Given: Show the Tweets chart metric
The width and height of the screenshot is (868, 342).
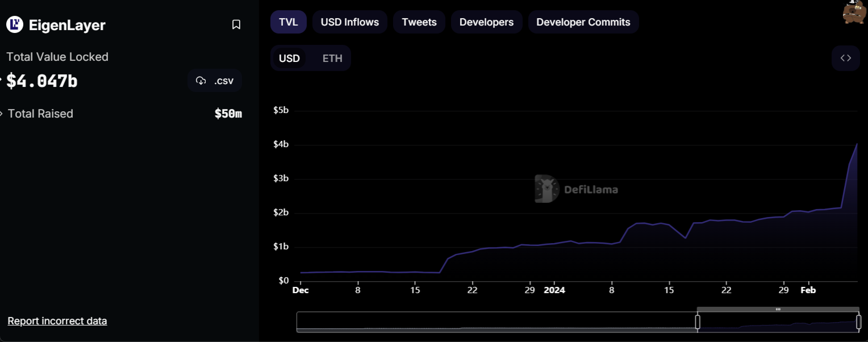Looking at the screenshot, I should pos(419,22).
